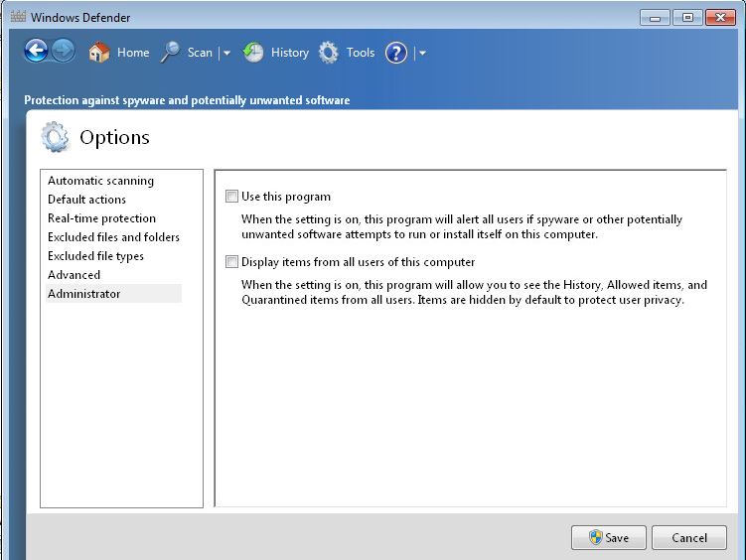Switch to Advanced options category

point(74,275)
